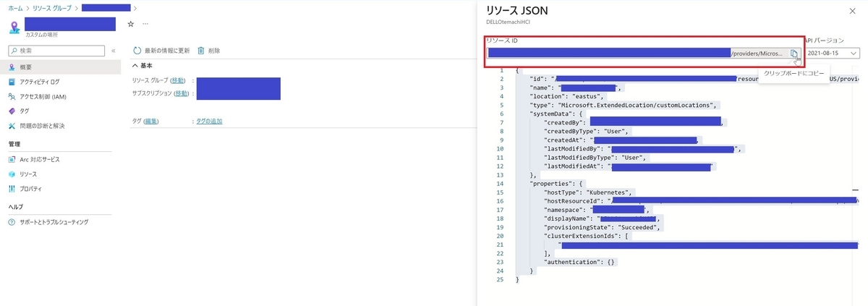This screenshot has height=306, width=868.
Task: Focus the 検索 search box
Action: coord(57,51)
